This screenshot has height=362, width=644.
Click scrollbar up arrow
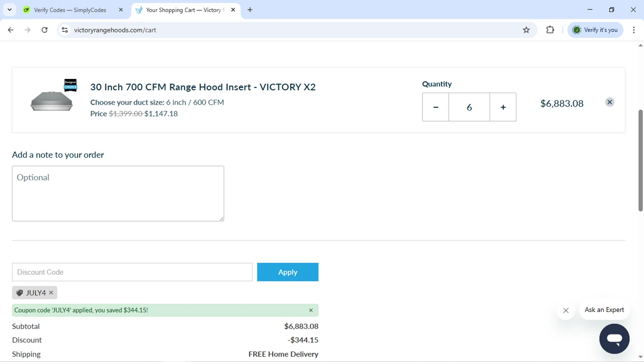point(641,45)
